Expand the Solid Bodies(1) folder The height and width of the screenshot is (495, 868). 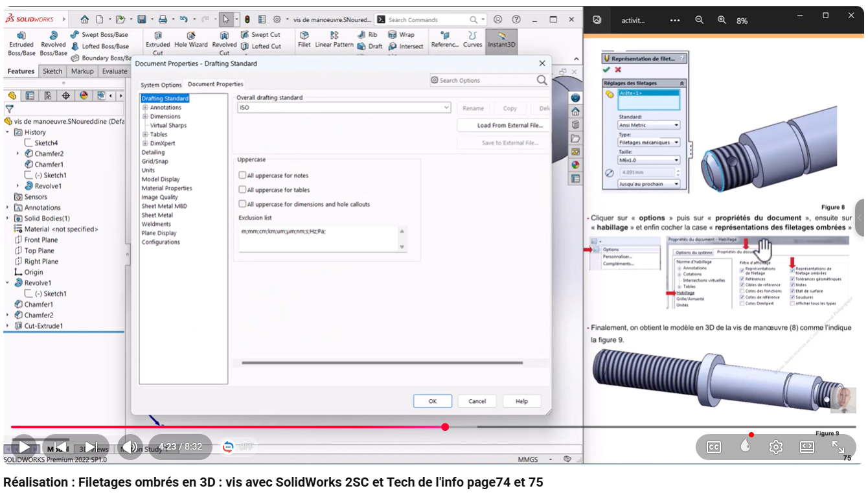pyautogui.click(x=7, y=218)
